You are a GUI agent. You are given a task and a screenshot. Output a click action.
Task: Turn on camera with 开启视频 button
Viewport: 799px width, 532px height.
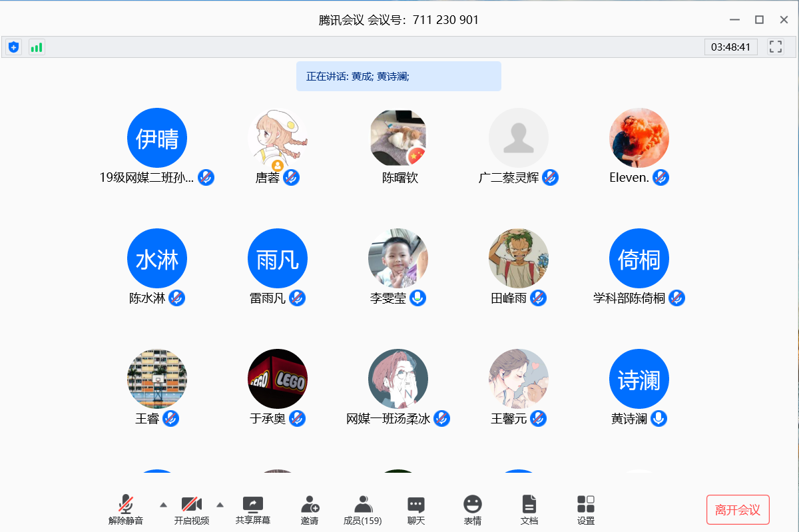click(192, 510)
